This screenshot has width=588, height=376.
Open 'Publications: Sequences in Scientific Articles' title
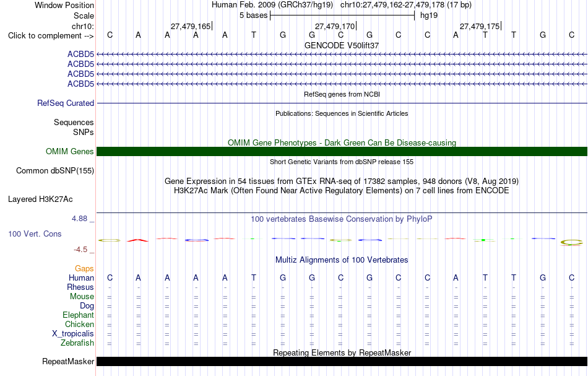[342, 113]
